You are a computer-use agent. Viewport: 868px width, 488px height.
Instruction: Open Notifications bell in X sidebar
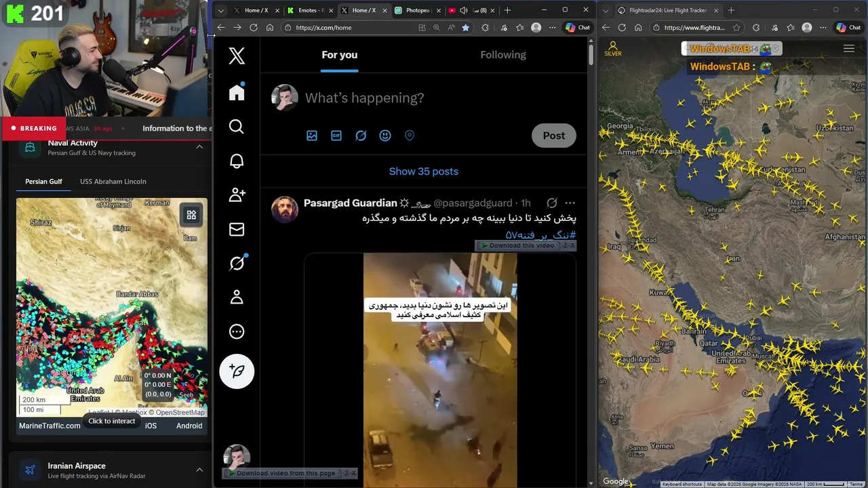pyautogui.click(x=237, y=161)
